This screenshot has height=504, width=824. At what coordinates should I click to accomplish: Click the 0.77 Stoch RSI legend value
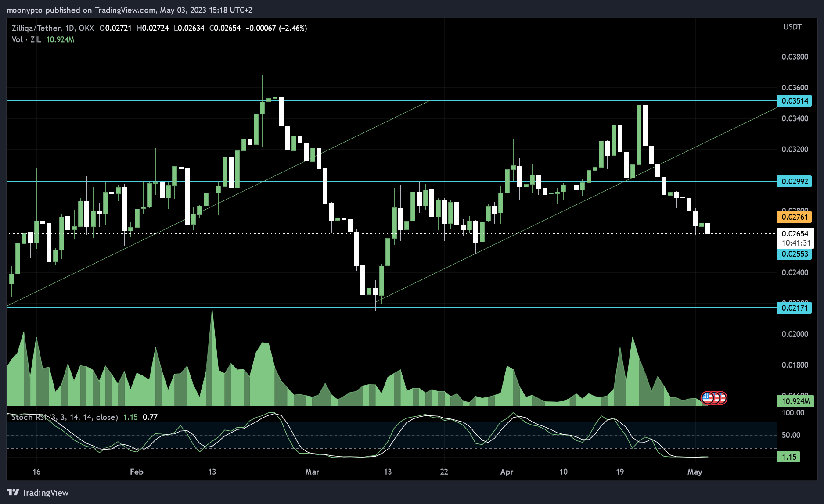coord(150,417)
